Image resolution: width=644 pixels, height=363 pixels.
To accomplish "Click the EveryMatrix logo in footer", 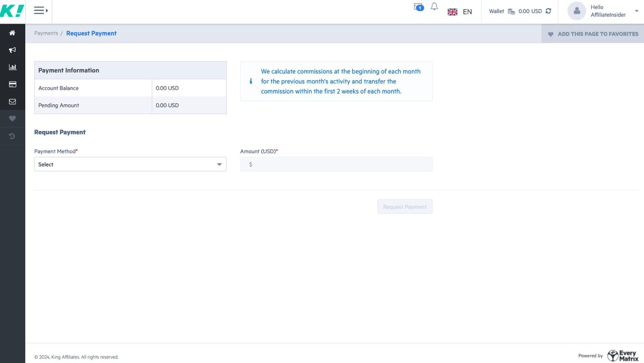I will click(x=623, y=355).
